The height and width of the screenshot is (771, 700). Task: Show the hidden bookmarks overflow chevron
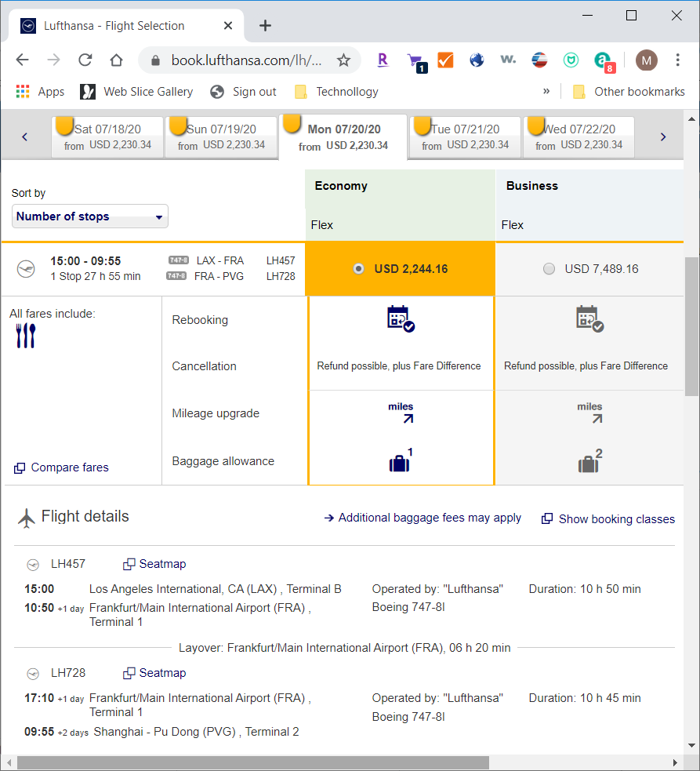[x=546, y=91]
